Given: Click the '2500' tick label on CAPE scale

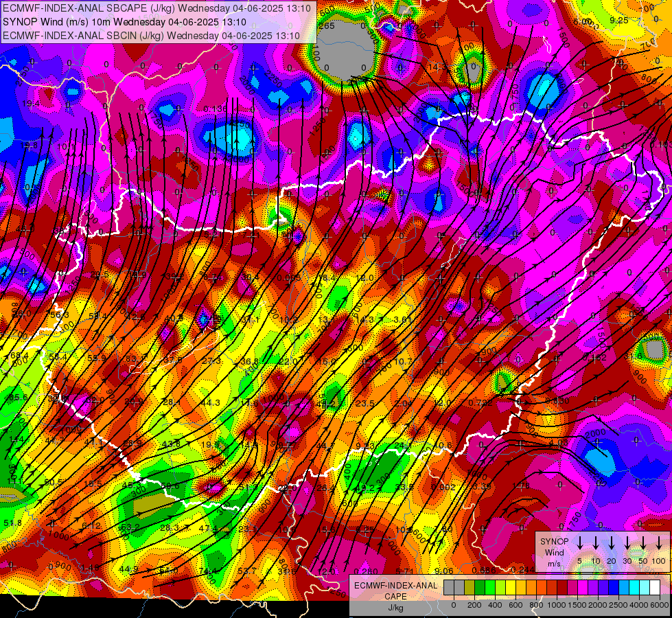Looking at the screenshot, I should click(x=618, y=605).
